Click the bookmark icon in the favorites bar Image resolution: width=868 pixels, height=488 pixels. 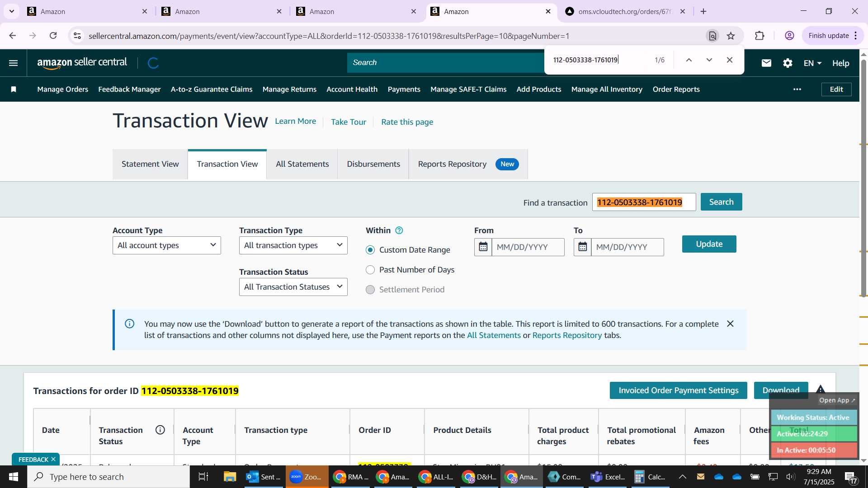14,89
